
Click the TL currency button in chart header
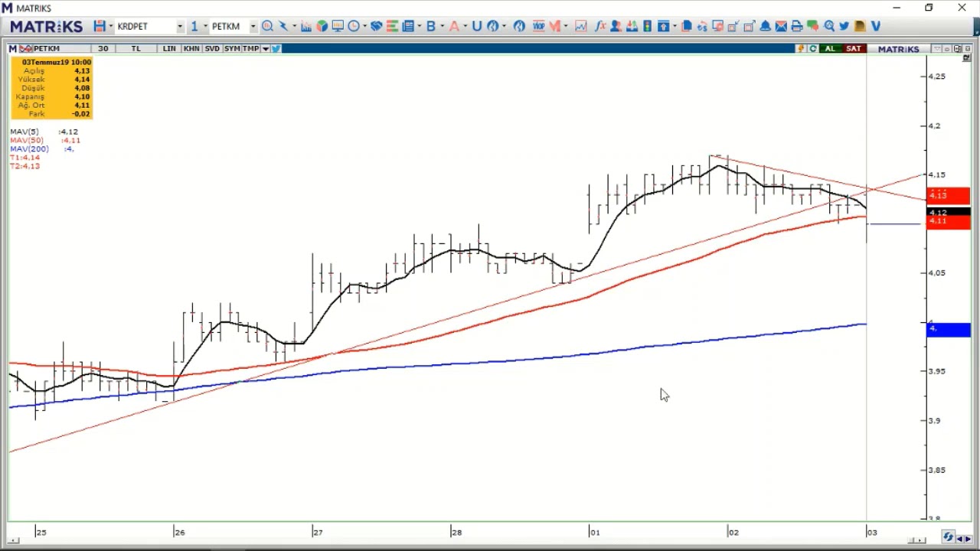point(136,48)
